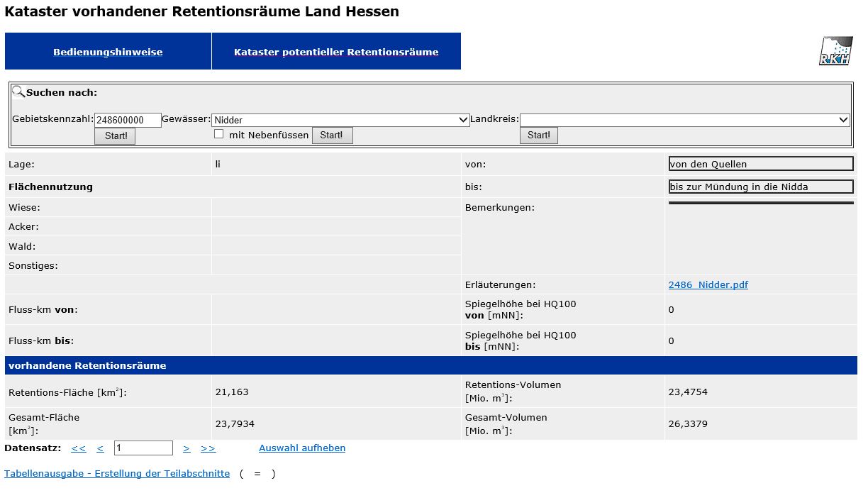The width and height of the screenshot is (868, 493).
Task: Open the 2486_Nidder.pdf link
Action: 708,285
